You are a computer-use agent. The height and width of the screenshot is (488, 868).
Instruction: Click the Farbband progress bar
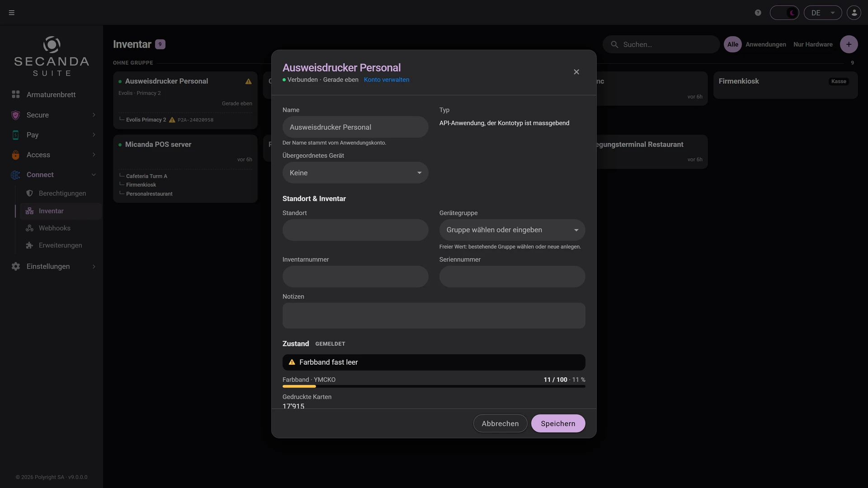pyautogui.click(x=434, y=386)
